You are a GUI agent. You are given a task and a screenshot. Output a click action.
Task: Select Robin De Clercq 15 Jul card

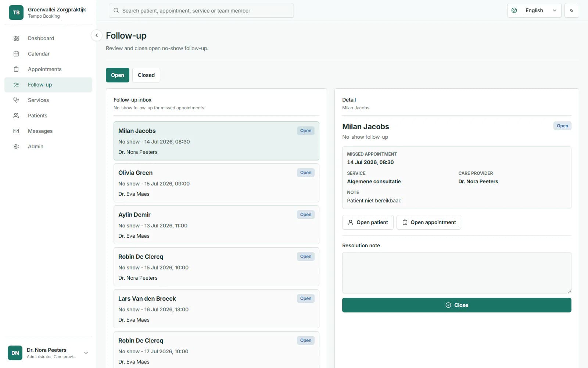point(216,267)
